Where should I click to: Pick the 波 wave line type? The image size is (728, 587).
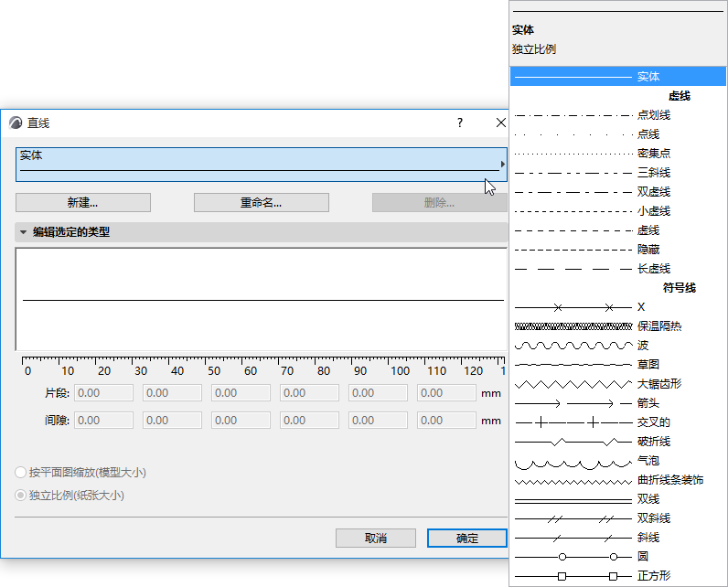point(618,346)
